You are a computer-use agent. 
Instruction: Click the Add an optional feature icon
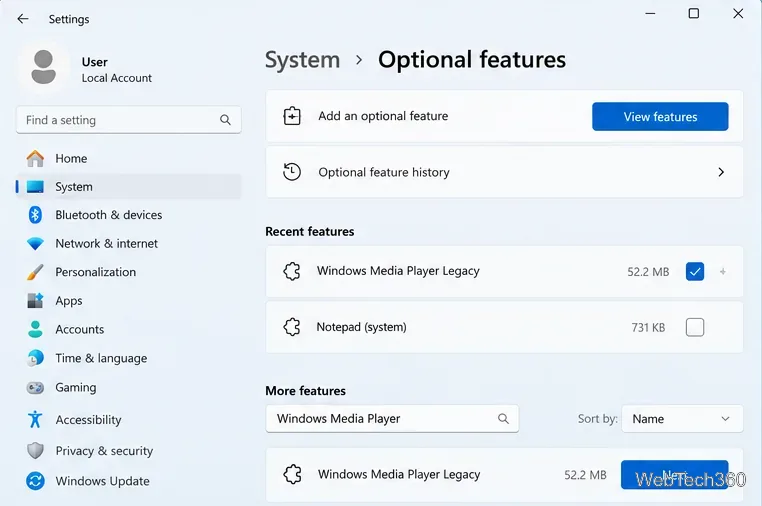click(292, 116)
